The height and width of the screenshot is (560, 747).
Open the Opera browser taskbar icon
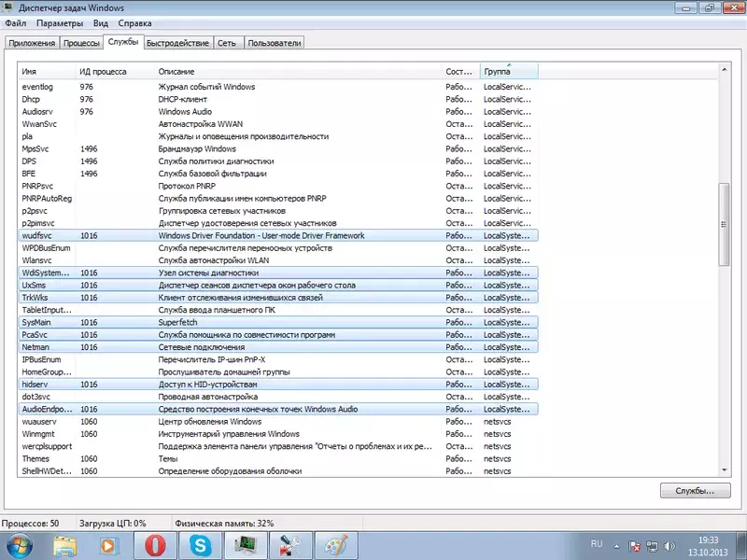coord(155,546)
